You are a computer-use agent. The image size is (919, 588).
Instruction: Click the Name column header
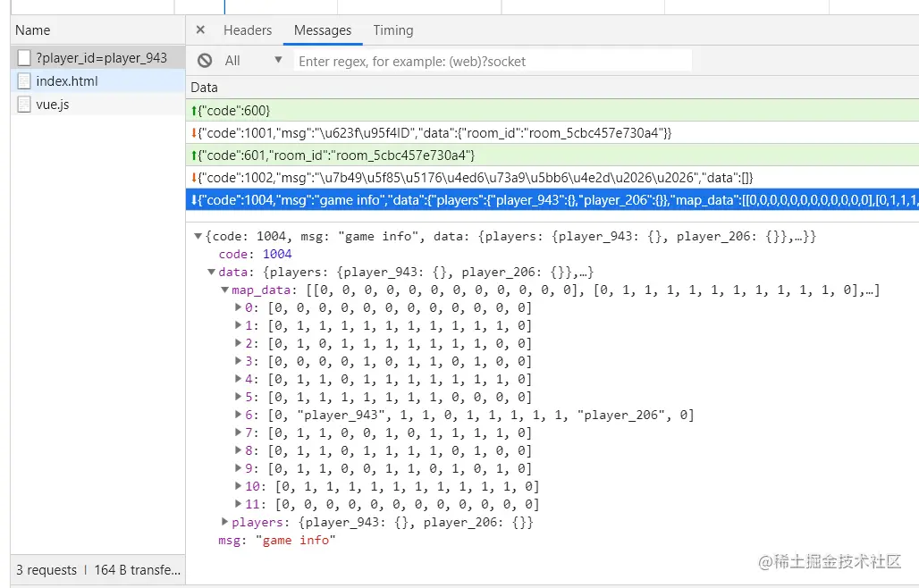33,30
